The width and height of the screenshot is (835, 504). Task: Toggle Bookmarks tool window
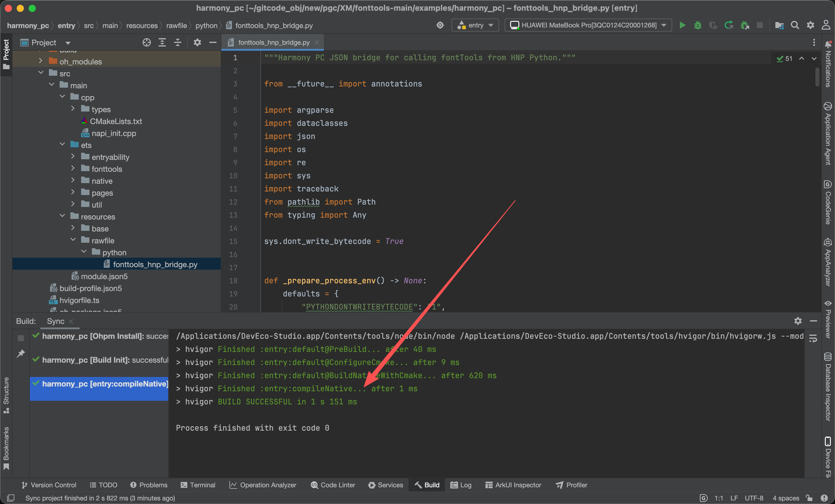tap(6, 448)
